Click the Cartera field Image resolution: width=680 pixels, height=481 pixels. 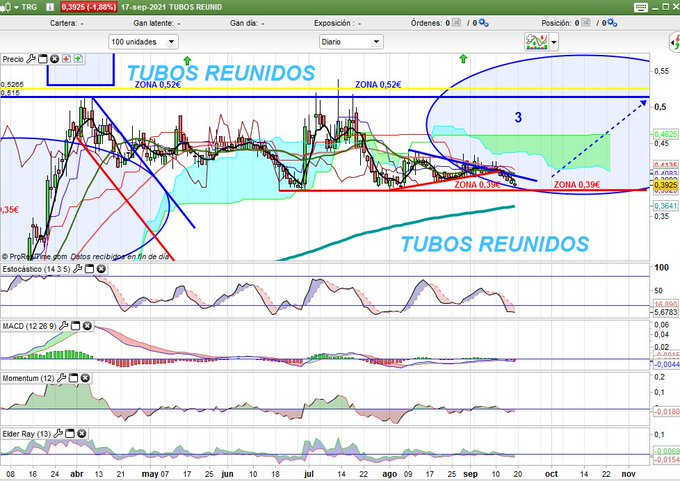pyautogui.click(x=66, y=23)
